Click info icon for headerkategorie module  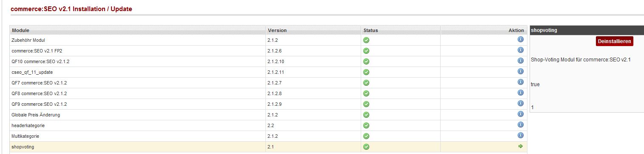tap(520, 125)
